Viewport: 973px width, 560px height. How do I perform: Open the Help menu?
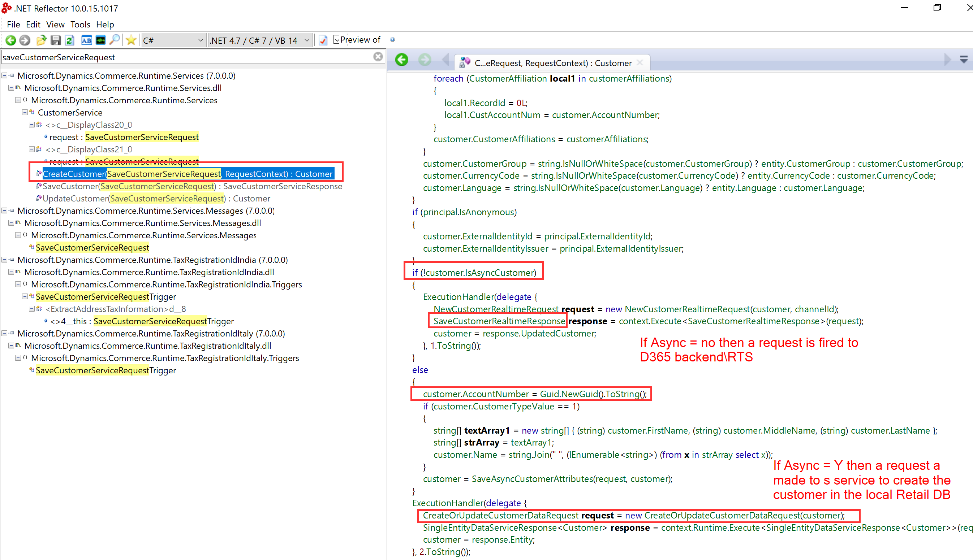105,24
